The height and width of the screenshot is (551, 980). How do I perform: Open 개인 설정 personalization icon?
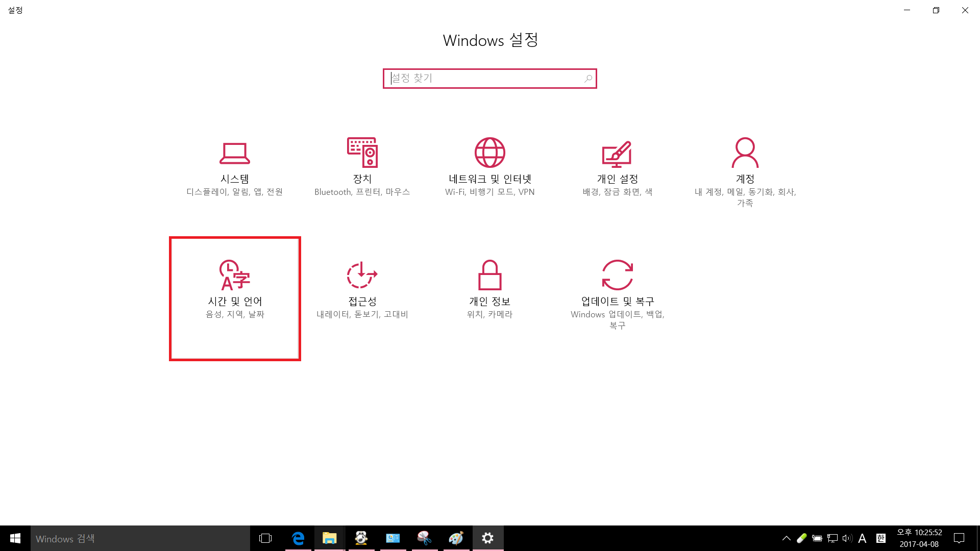(617, 154)
